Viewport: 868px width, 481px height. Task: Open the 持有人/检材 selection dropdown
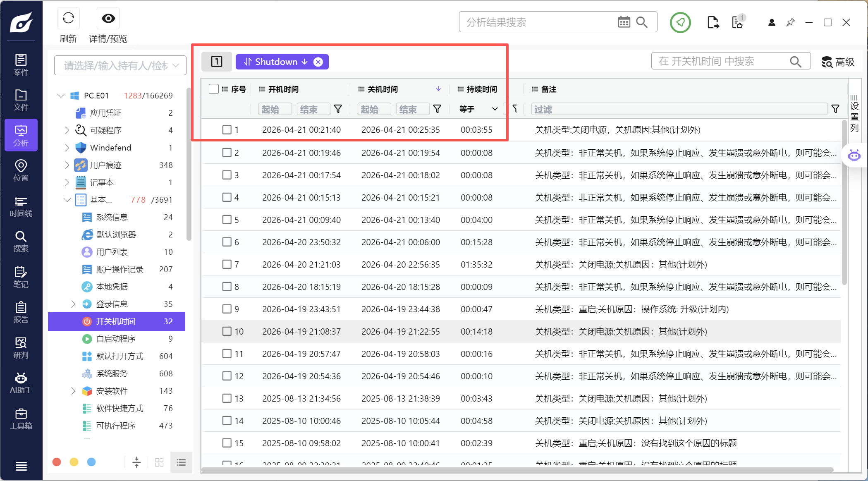click(x=120, y=65)
